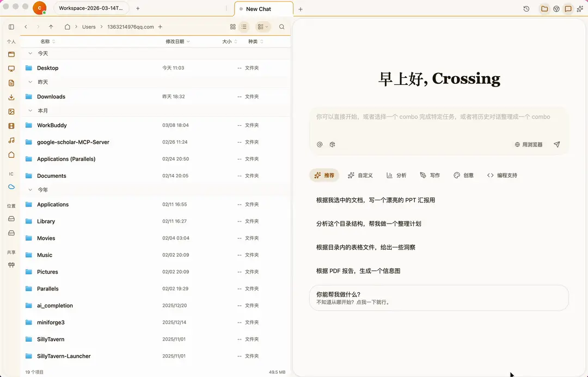588x377 pixels.
Task: Start a new conversation via chat bubble icon
Action: (568, 9)
